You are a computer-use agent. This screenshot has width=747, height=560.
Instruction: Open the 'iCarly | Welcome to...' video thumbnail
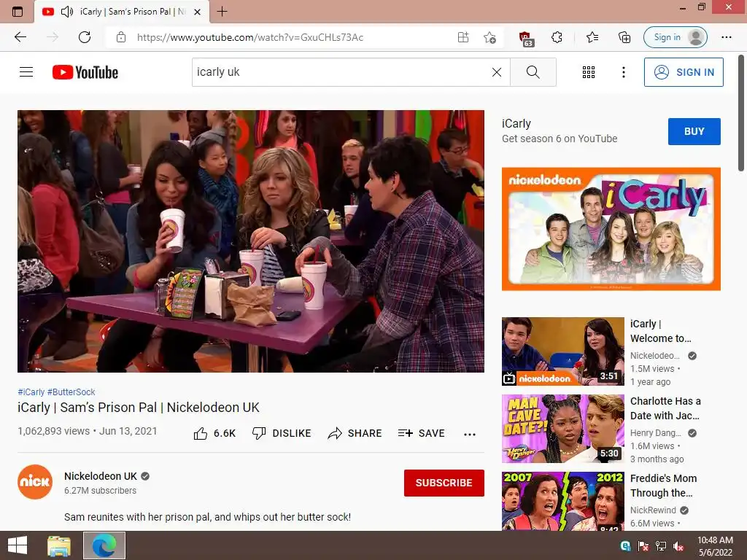coord(562,351)
